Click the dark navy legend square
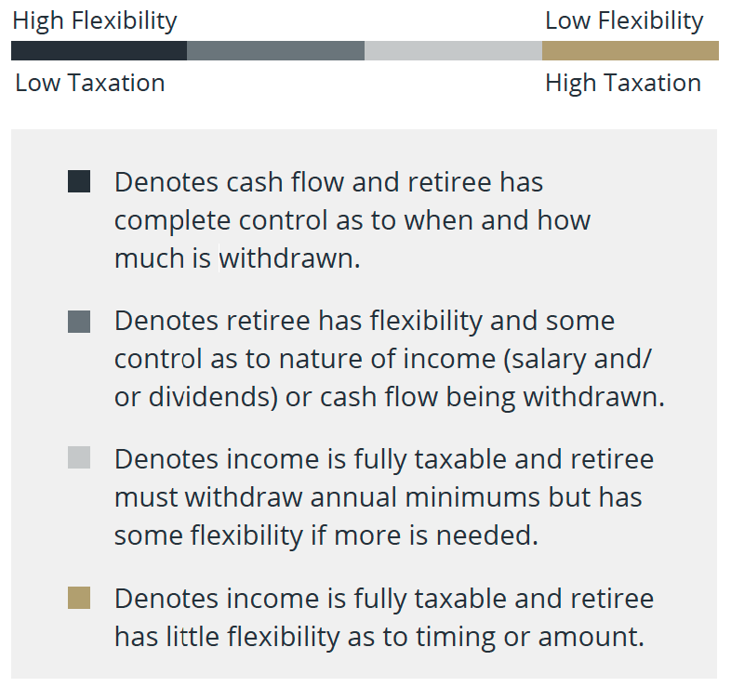The image size is (731, 700). pyautogui.click(x=79, y=181)
